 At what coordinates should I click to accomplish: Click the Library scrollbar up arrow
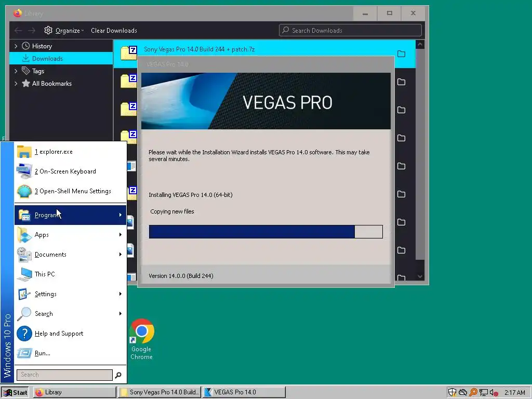pyautogui.click(x=420, y=45)
